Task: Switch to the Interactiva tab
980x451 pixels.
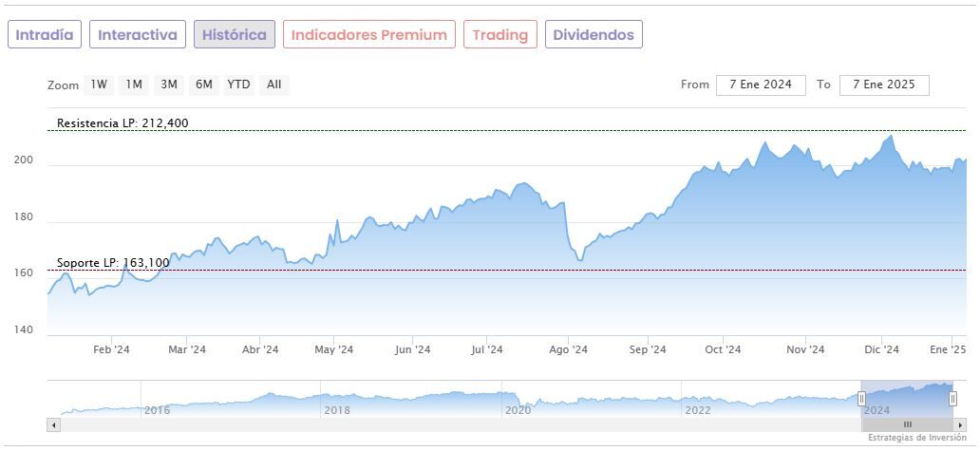Action: click(x=138, y=35)
